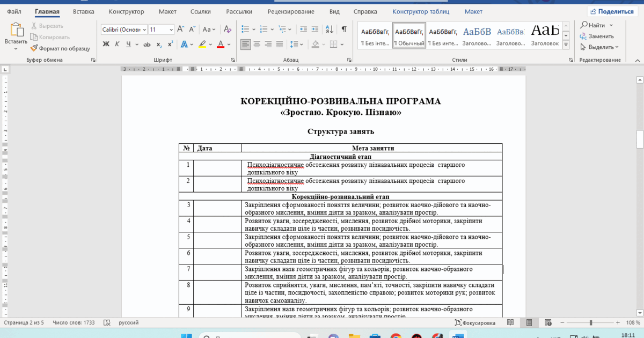Select the Заголовок style thumbnail
The image size is (644, 338).
pyautogui.click(x=545, y=35)
